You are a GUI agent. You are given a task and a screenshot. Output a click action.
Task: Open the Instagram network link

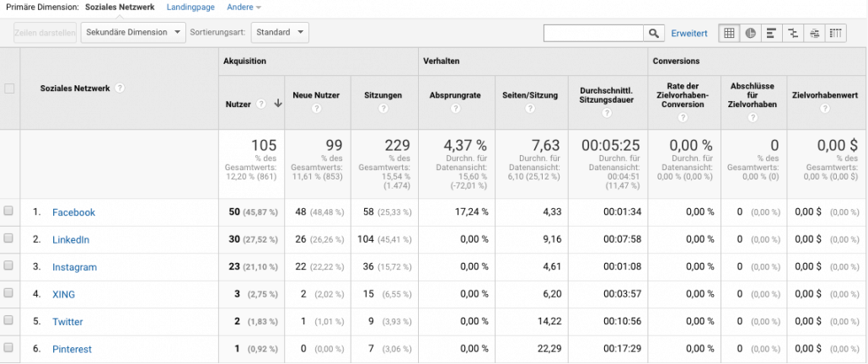(x=74, y=267)
